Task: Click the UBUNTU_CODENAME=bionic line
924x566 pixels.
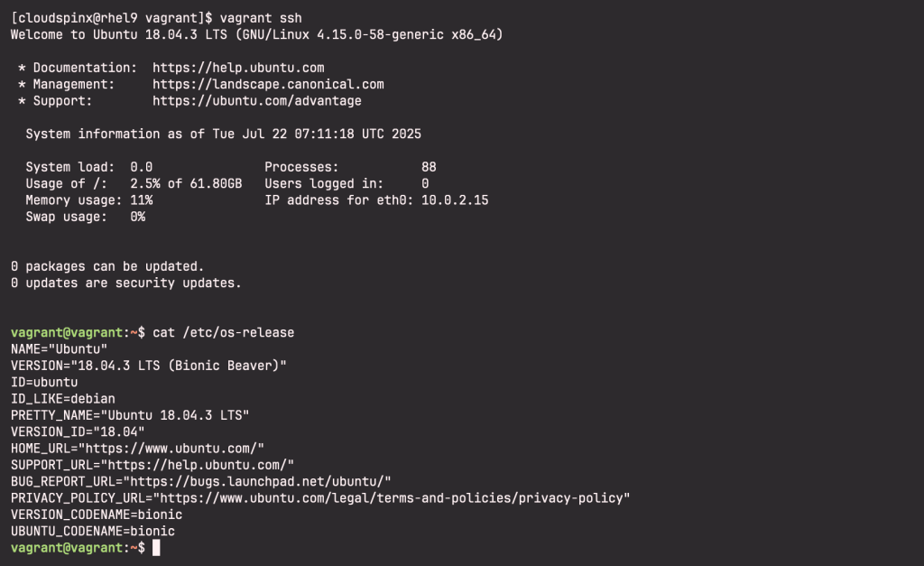Action: click(93, 531)
